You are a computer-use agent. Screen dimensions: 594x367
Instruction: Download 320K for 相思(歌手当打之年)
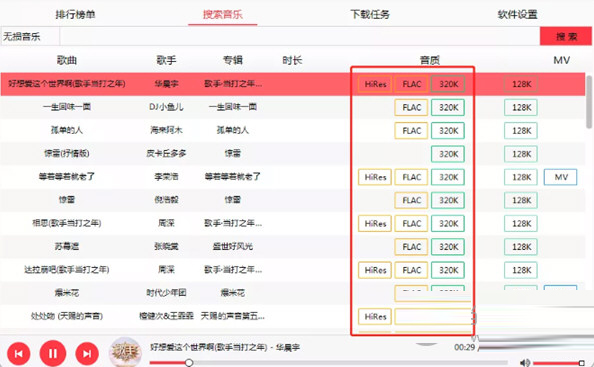tap(448, 224)
